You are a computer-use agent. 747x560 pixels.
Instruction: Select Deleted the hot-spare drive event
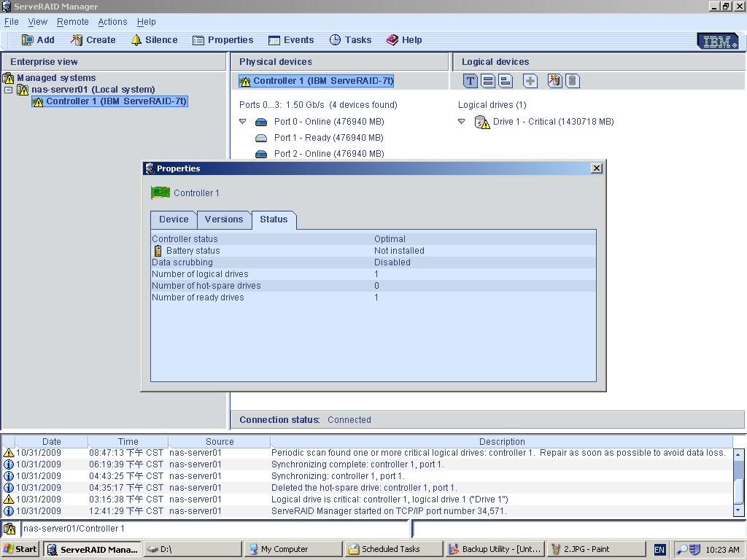(x=368, y=488)
